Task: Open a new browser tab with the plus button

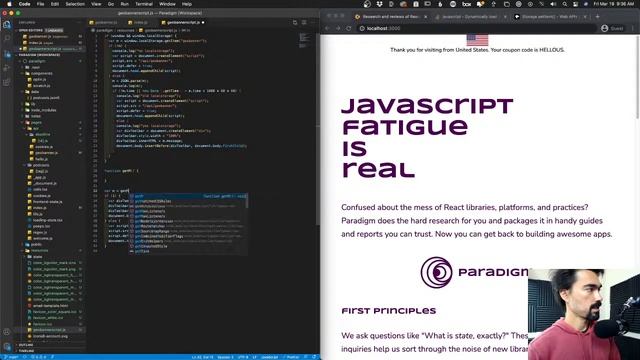Action: point(598,17)
